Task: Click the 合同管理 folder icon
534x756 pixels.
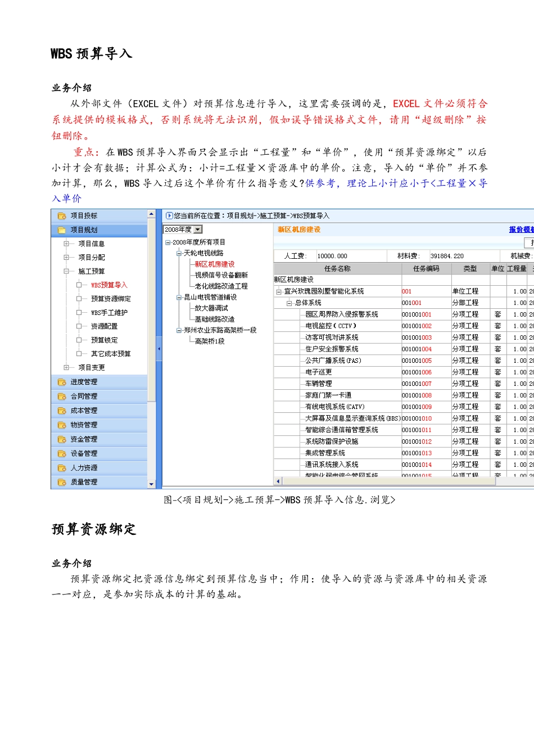Action: tap(62, 397)
